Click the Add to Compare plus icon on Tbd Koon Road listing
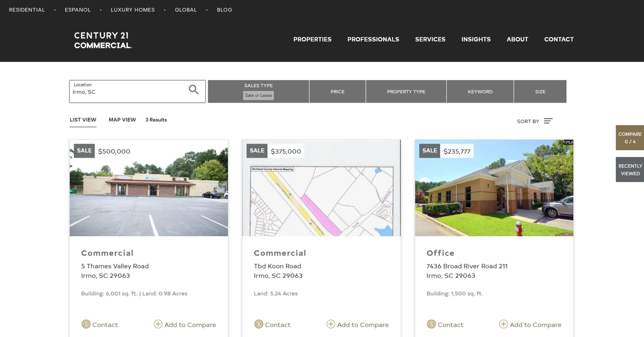644x337 pixels. (331, 325)
